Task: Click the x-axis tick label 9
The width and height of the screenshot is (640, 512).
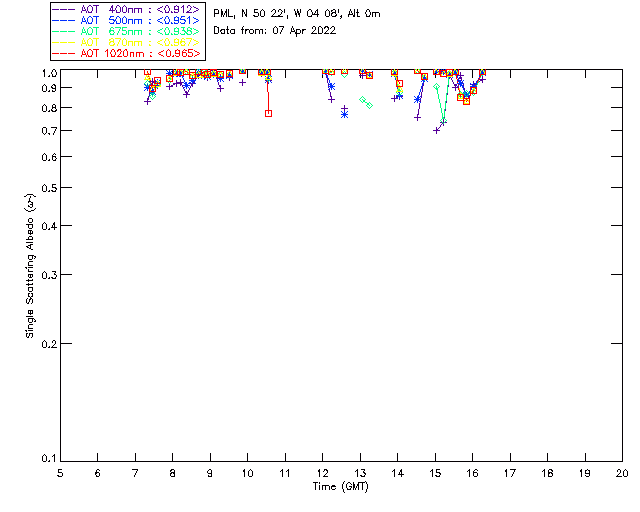Action: pyautogui.click(x=210, y=473)
